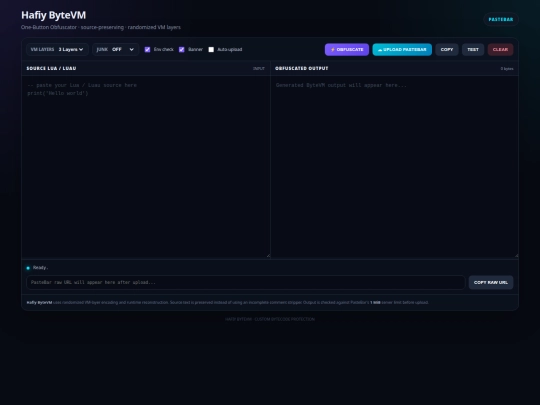Enable the Auto-upload checkbox
The image size is (540, 405).
click(211, 50)
